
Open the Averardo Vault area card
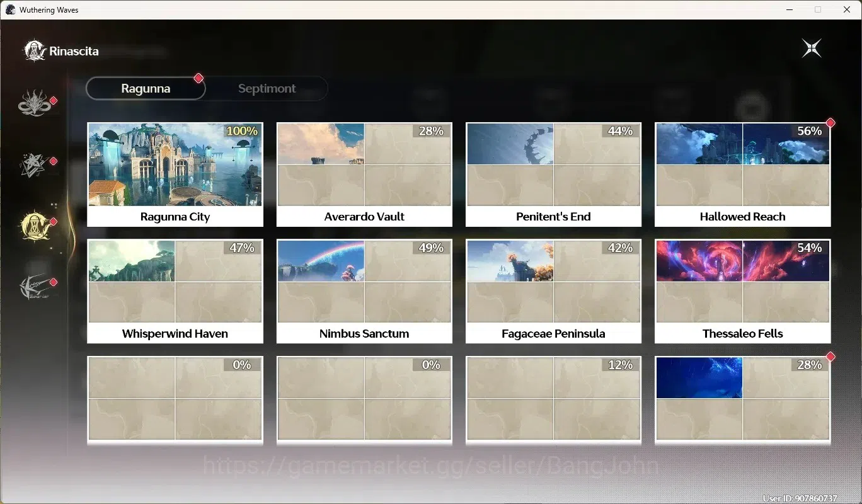[x=364, y=175]
